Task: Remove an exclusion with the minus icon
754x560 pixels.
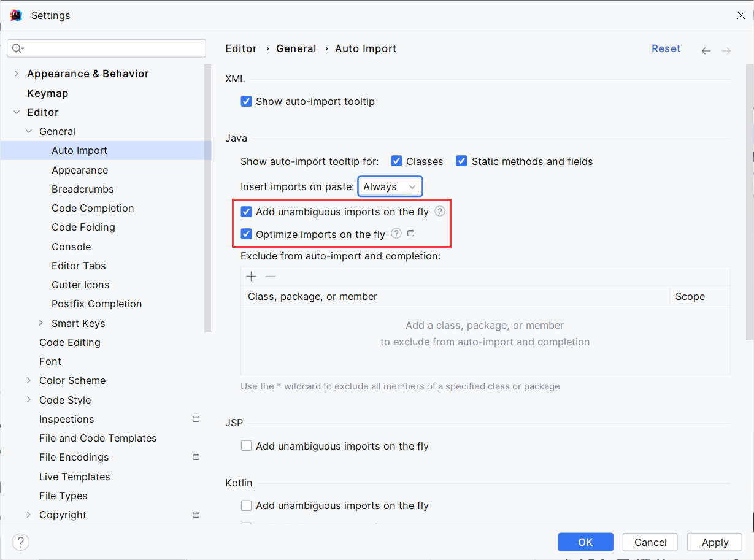Action: pos(271,276)
